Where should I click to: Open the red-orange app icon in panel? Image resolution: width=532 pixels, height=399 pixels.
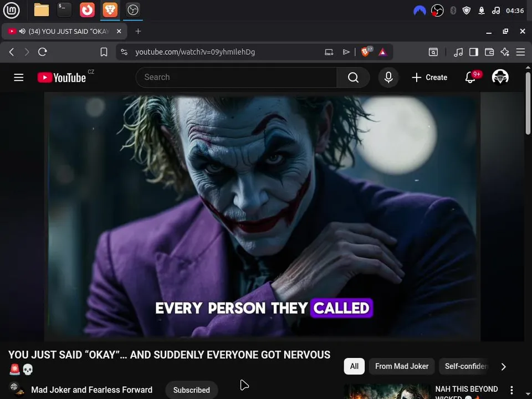coord(87,10)
